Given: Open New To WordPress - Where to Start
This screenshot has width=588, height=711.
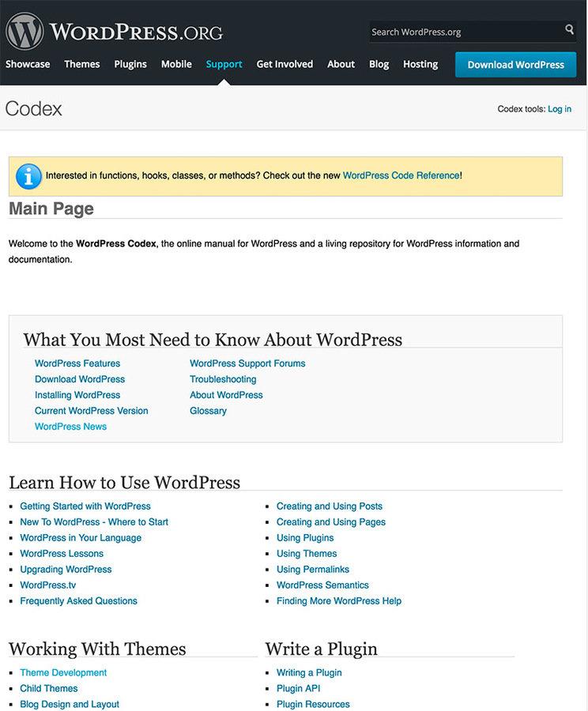Looking at the screenshot, I should pyautogui.click(x=94, y=522).
